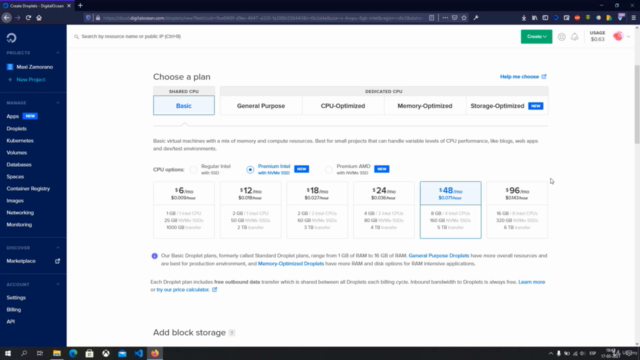Choose the $12/mo droplet plan
The image size is (640, 360).
251,210
